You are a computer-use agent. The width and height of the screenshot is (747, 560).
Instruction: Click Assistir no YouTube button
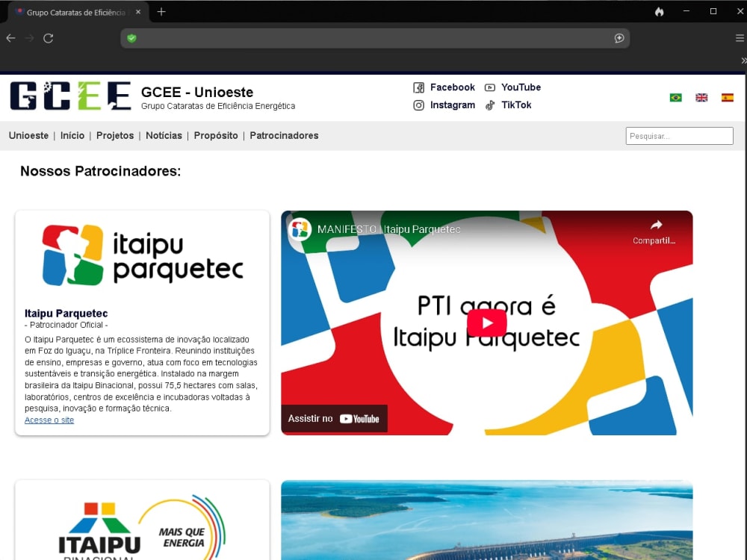334,419
